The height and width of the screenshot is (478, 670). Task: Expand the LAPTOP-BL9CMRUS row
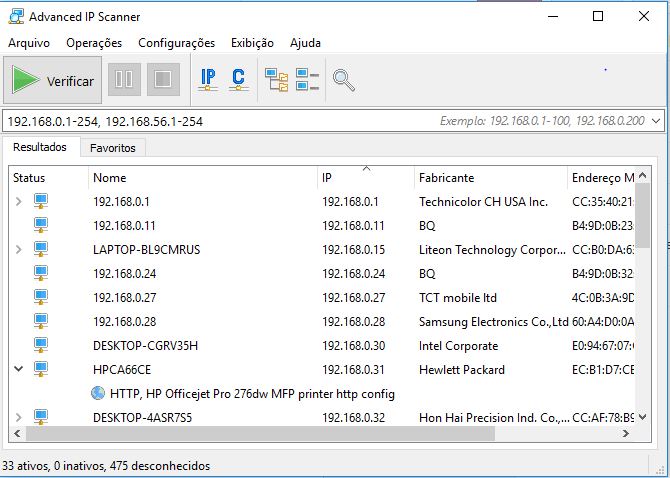point(18,249)
